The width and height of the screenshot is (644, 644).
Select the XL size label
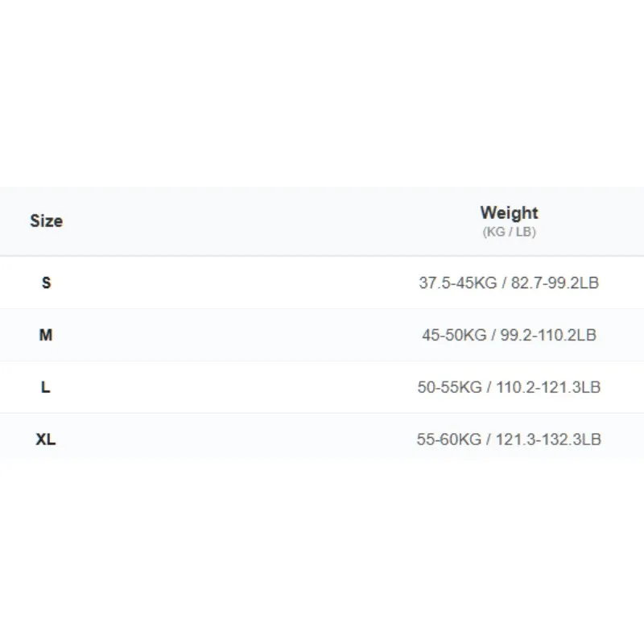(x=46, y=439)
